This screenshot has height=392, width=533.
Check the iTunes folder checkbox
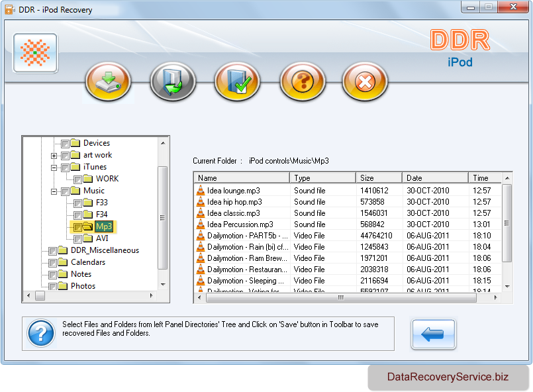pos(66,168)
